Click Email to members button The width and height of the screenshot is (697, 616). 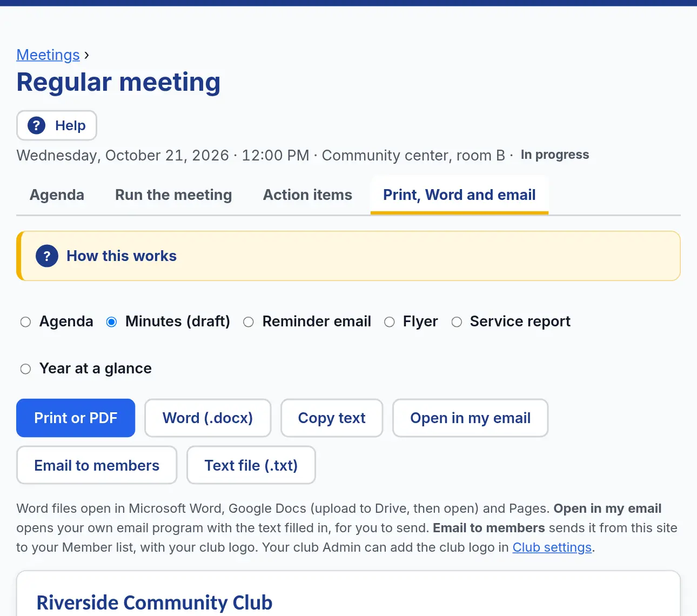coord(97,465)
